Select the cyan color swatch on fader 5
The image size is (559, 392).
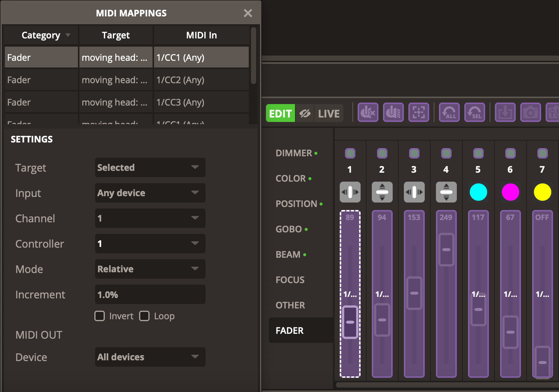478,192
